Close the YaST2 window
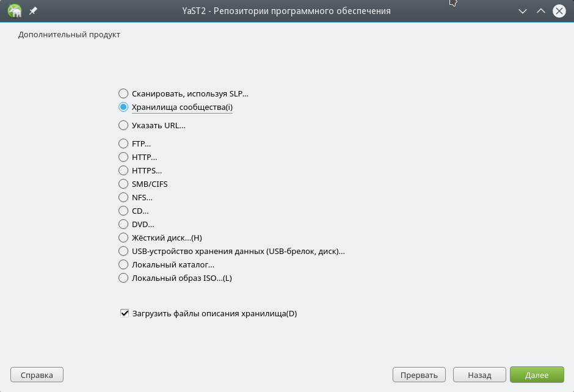This screenshot has height=392, width=574. pyautogui.click(x=559, y=11)
